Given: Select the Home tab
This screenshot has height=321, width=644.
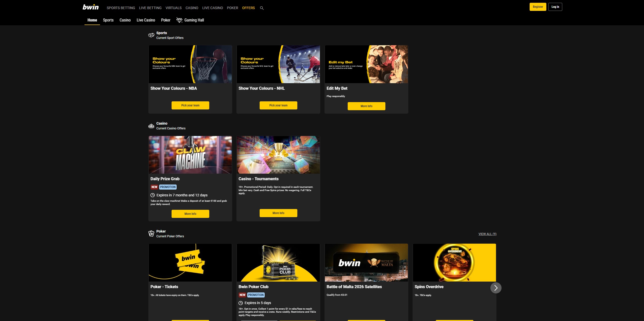Looking at the screenshot, I should point(92,20).
